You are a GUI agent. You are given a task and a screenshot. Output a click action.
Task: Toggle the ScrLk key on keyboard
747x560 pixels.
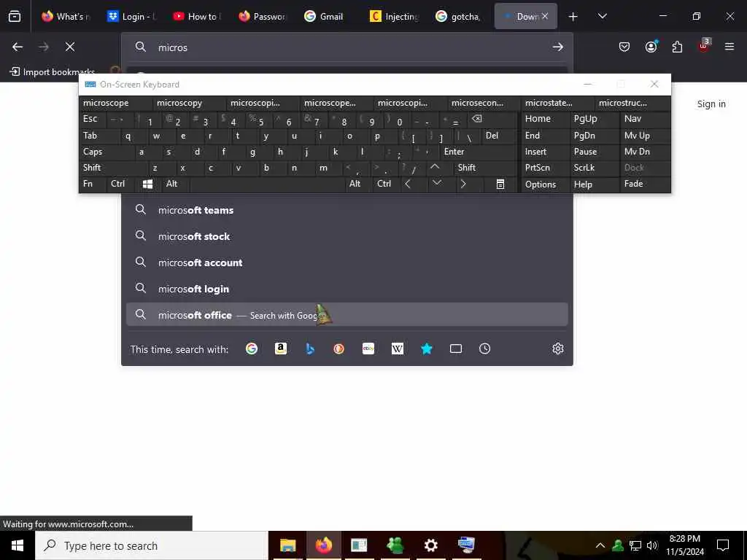[594, 168]
